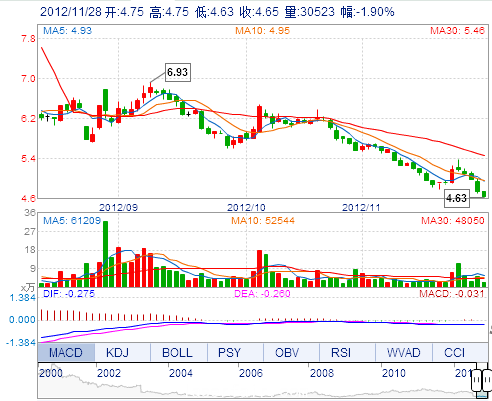
Task: Click the 6.93 high price label
Action: (x=178, y=72)
